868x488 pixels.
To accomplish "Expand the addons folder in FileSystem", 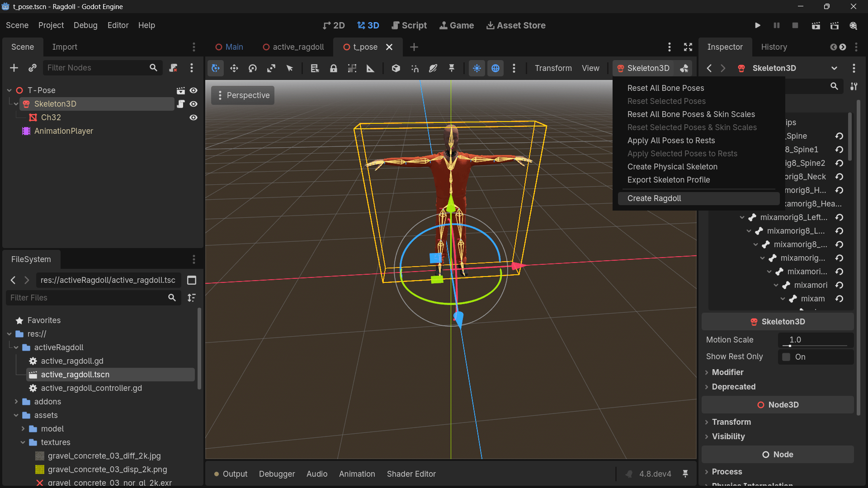I will 16,402.
